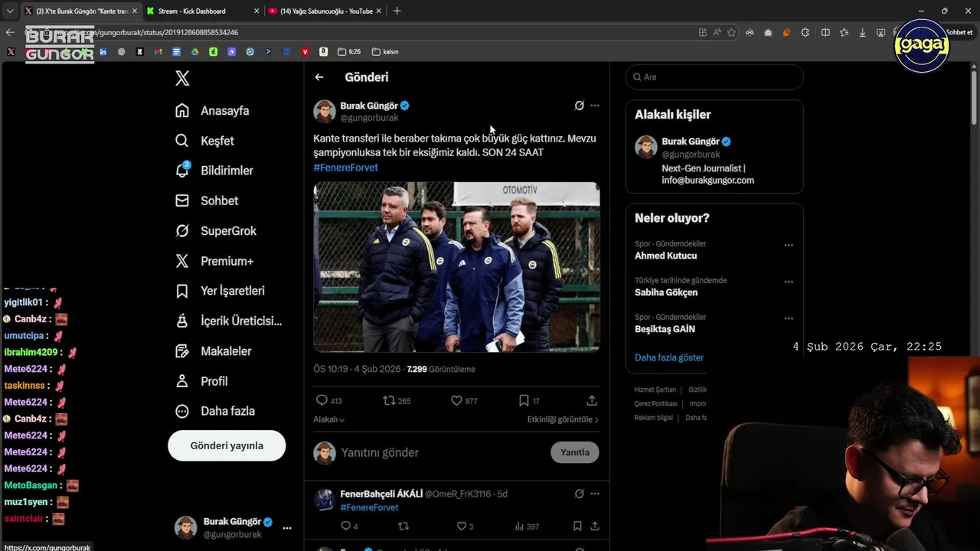The image size is (980, 551).
Task: Like ÁKÁLİ's comment with 3 likes
Action: [x=462, y=526]
